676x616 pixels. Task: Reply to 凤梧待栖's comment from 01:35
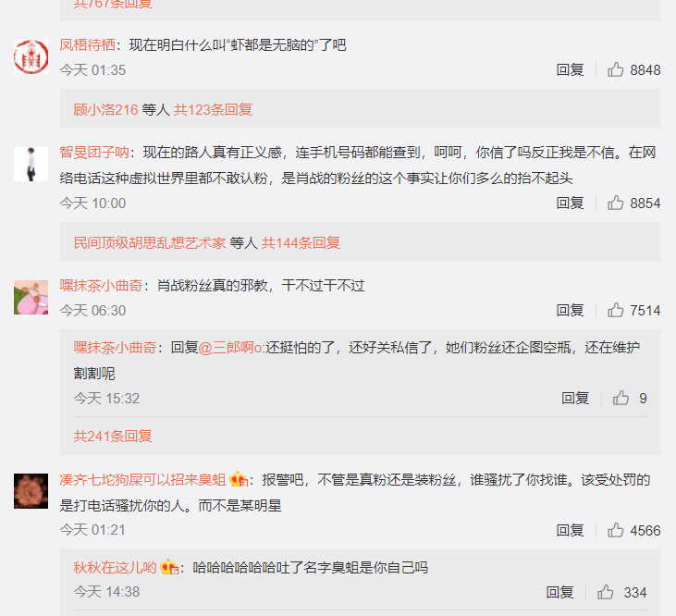pos(570,69)
